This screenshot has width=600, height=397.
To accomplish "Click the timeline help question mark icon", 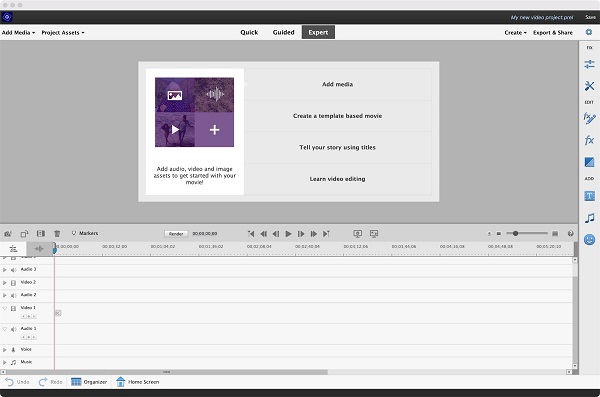I will click(571, 234).
